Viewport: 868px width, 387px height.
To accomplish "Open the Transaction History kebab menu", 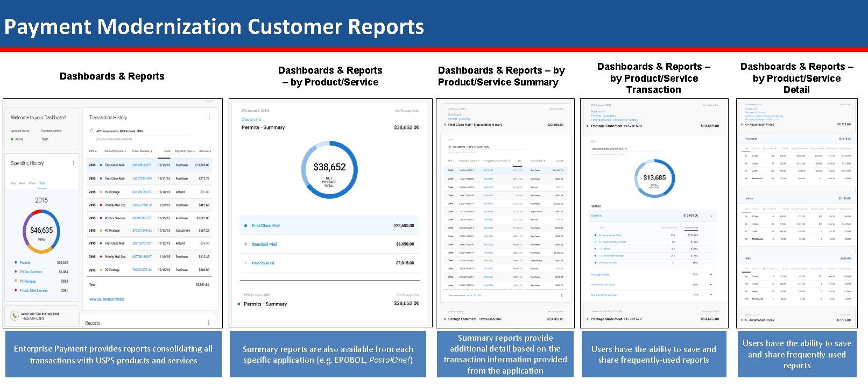I will pos(209,117).
